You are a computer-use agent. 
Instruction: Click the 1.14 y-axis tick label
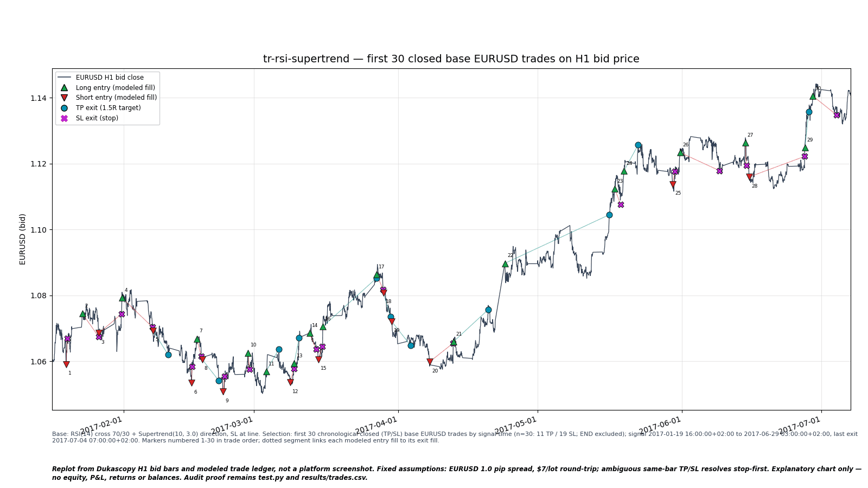click(38, 98)
